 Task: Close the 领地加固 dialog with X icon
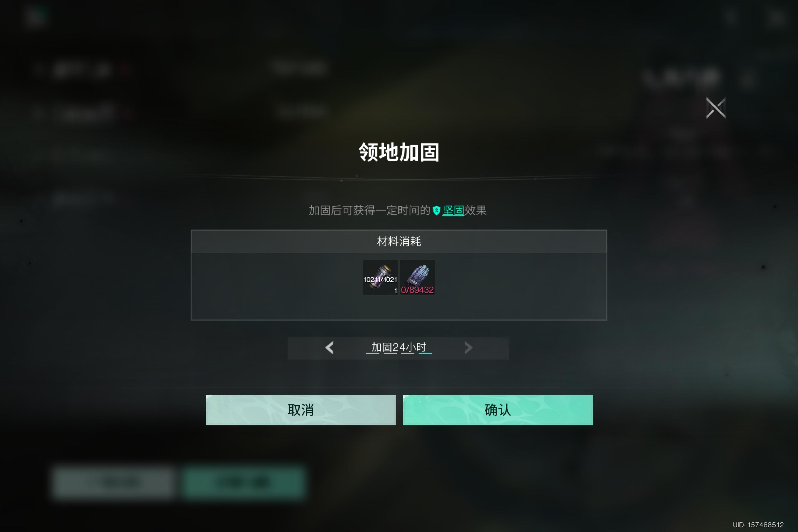point(716,108)
